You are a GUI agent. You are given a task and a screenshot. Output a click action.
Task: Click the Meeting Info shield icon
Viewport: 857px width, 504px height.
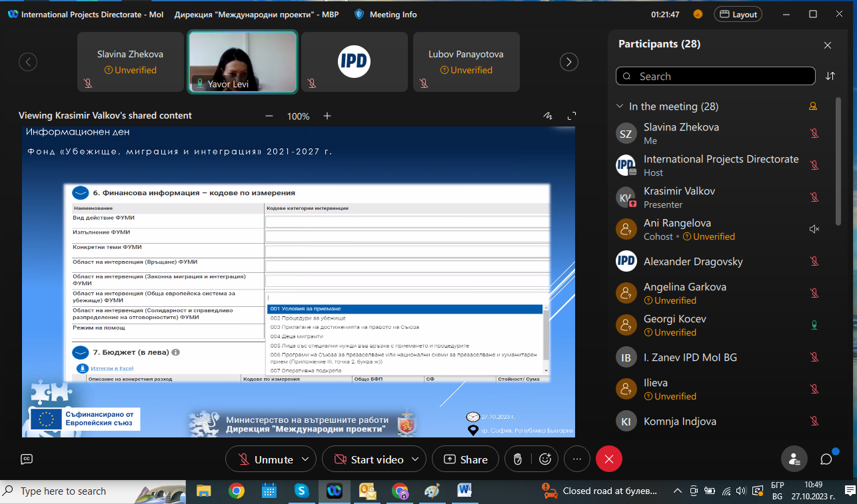[x=359, y=14]
